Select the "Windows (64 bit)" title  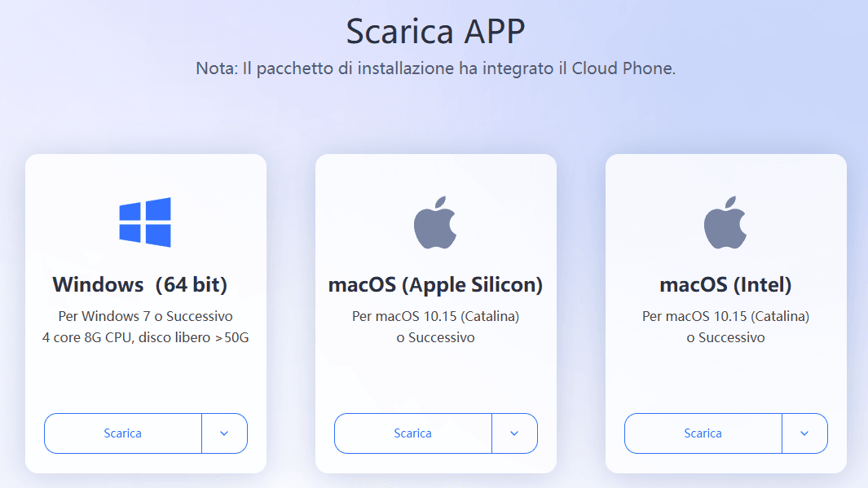pos(140,285)
